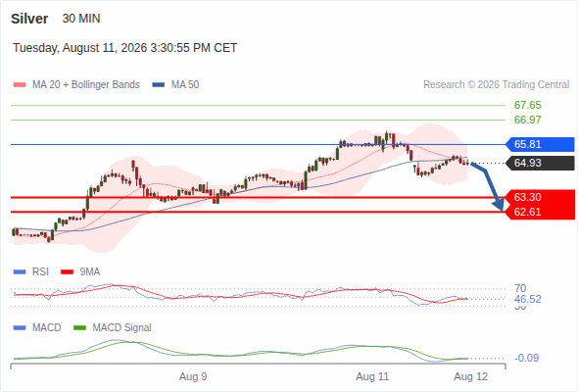Click the red 9MA legend swatch
578x392 pixels.
pyautogui.click(x=67, y=272)
